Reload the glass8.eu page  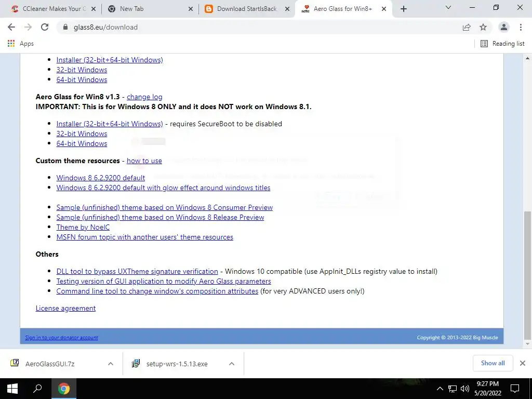point(45,27)
